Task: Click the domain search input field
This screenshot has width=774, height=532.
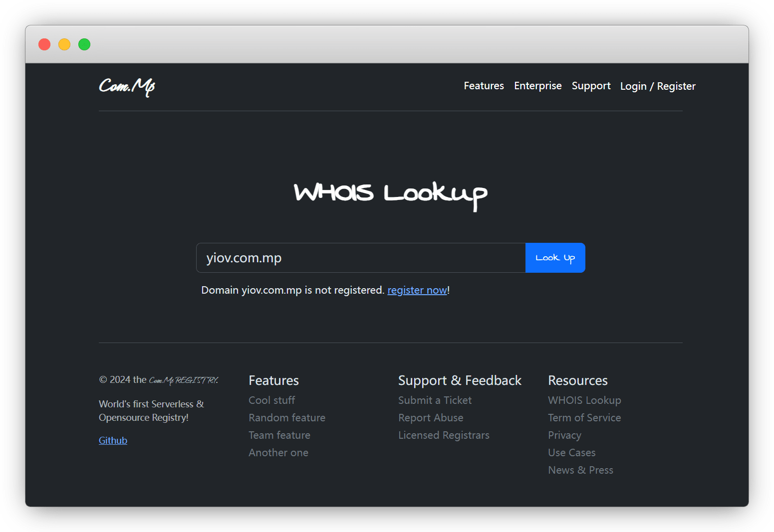Action: click(360, 258)
